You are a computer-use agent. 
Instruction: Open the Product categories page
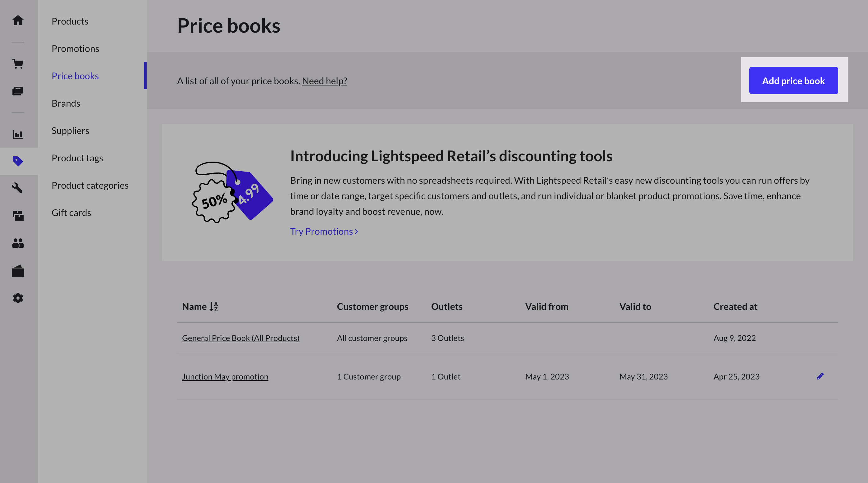click(x=90, y=185)
